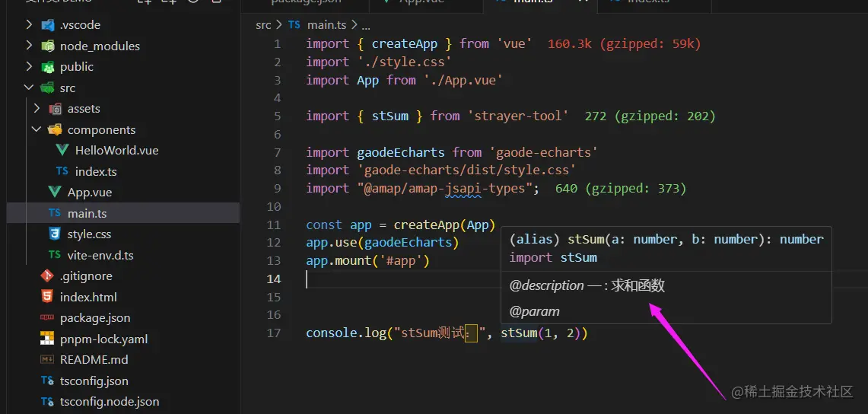Collapse the src folder chevron
The image size is (868, 414).
[29, 88]
